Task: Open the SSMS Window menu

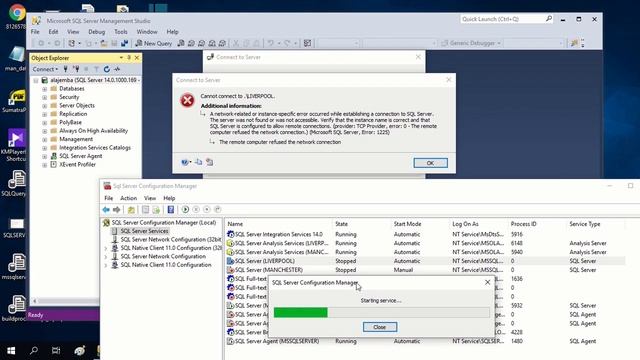Action: click(x=147, y=31)
